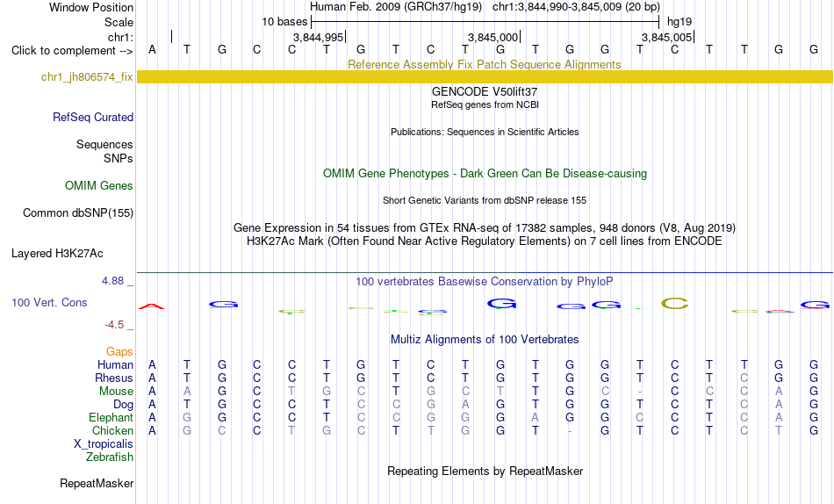Image resolution: width=834 pixels, height=504 pixels.
Task: Open the 'RefSeq genes from NCBI' title
Action: [x=485, y=104]
